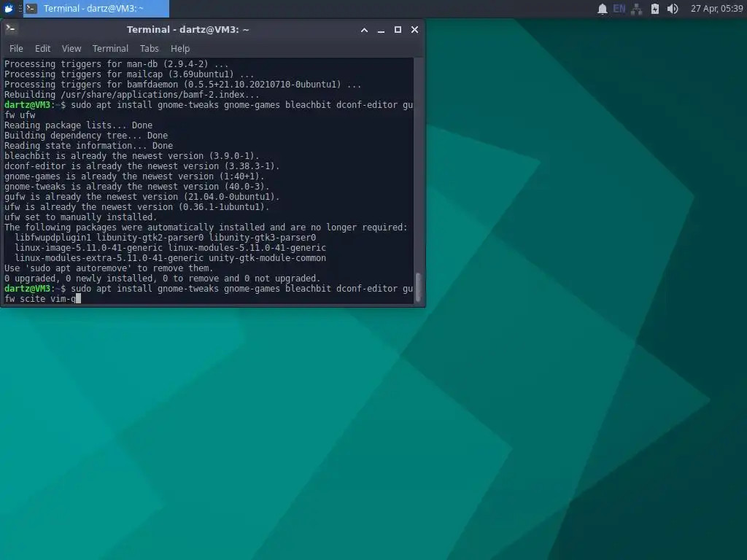Click 'ufw is already the newest version' line
747x560 pixels.
(x=137, y=207)
